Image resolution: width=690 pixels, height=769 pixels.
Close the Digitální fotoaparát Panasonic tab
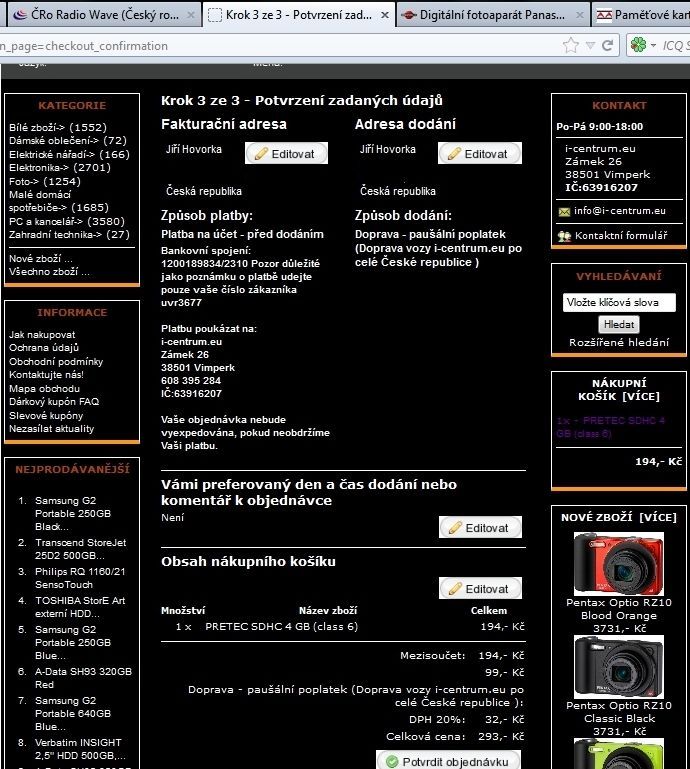579,15
